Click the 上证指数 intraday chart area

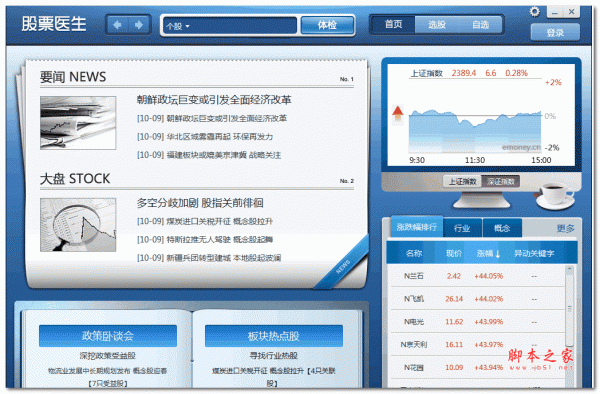[475, 132]
